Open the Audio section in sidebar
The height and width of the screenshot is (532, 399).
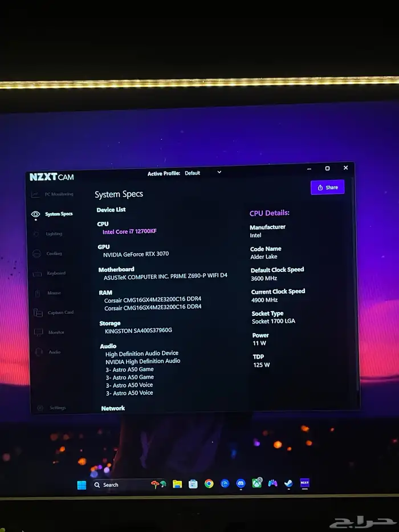click(54, 352)
